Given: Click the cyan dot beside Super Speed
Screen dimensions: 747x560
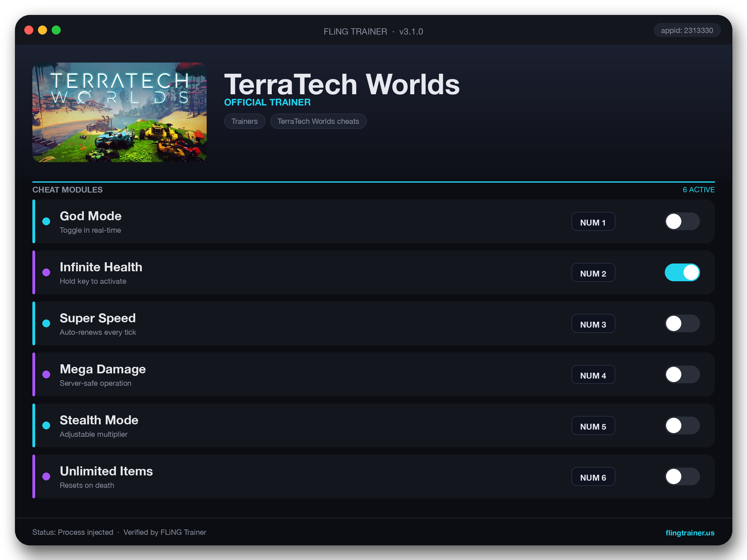Looking at the screenshot, I should tap(46, 323).
